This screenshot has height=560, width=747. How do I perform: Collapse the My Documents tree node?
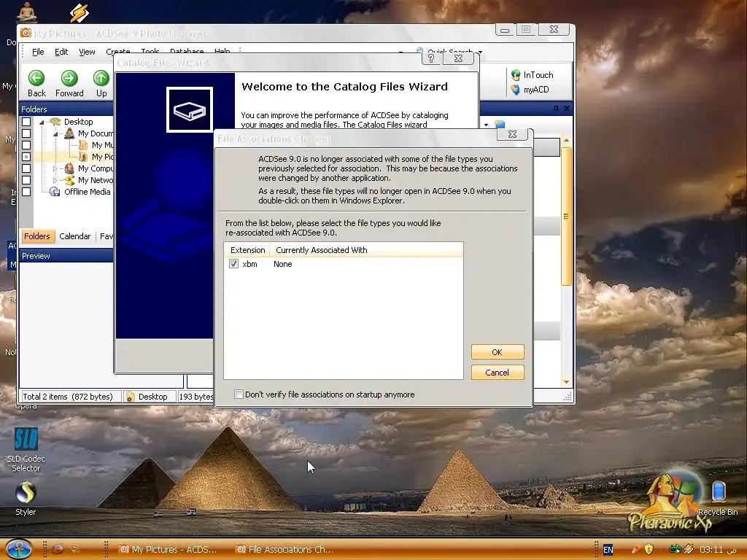tap(55, 134)
